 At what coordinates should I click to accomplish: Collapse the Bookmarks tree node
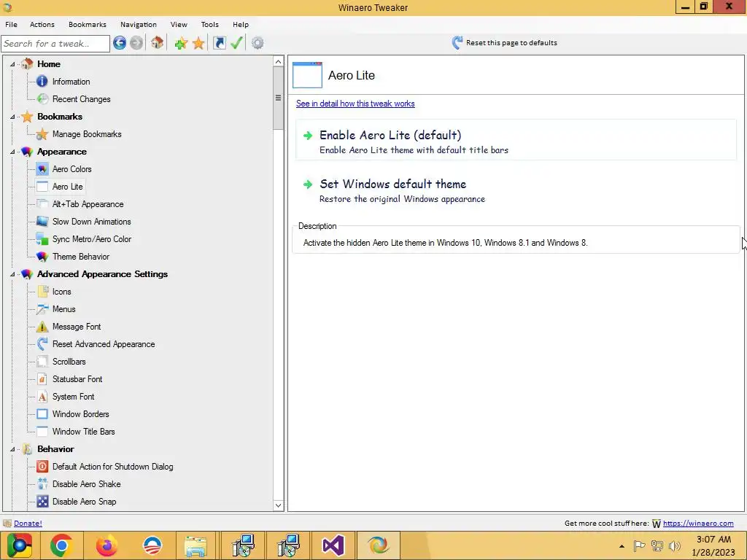pos(12,117)
